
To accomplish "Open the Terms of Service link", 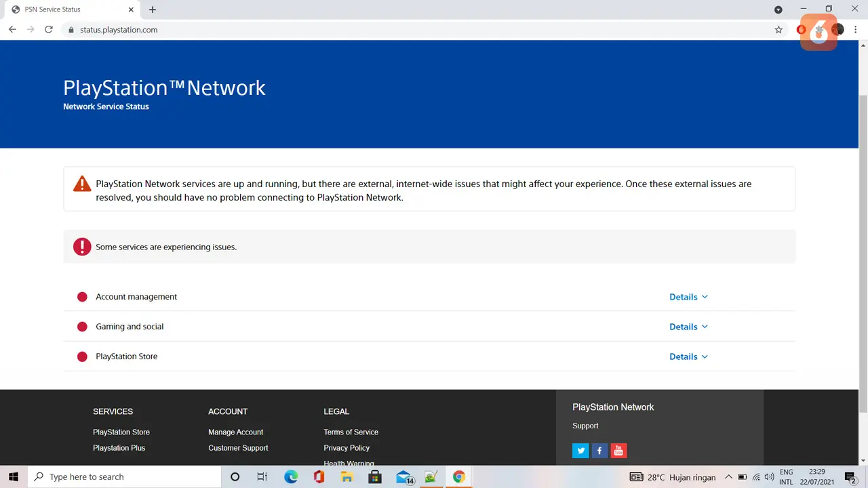I will coord(351,432).
